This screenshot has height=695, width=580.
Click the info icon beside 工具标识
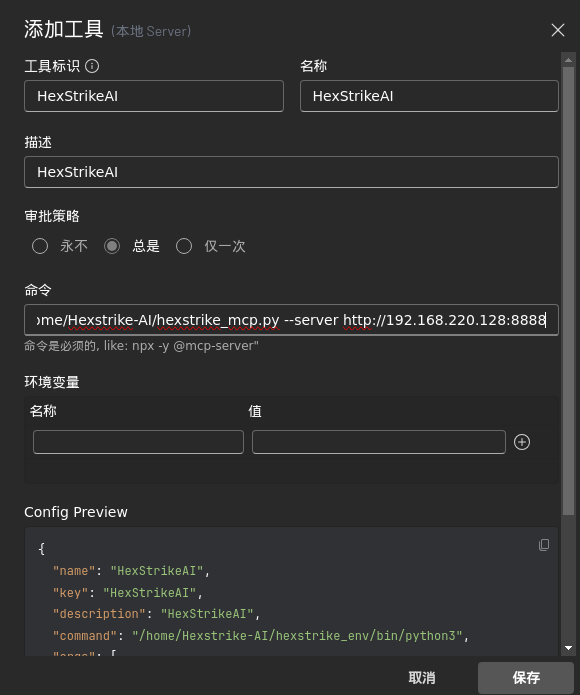(x=92, y=66)
